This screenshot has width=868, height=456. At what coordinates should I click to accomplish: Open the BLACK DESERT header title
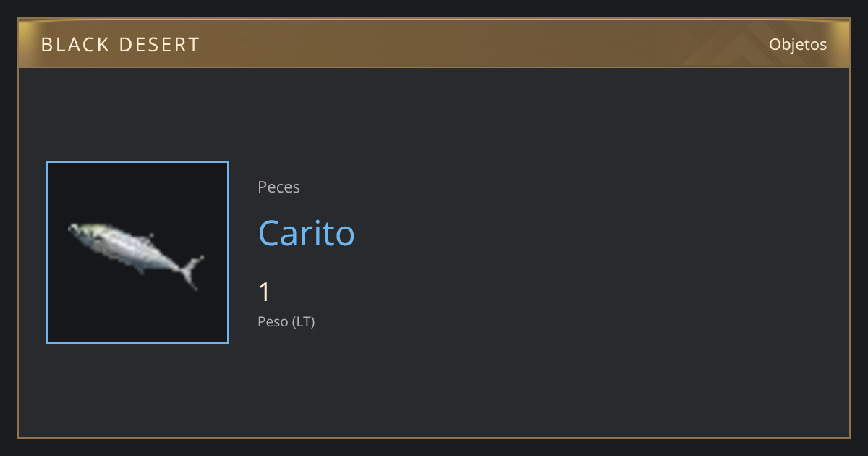click(x=120, y=45)
